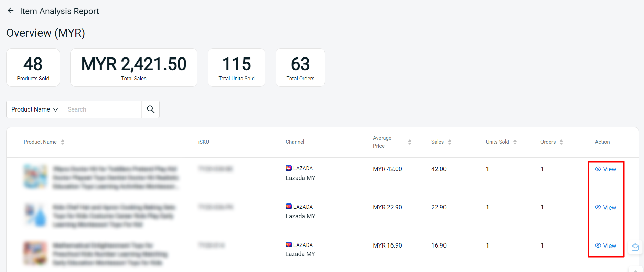Click the Total Units Sold card
This screenshot has width=644, height=272.
click(x=236, y=67)
